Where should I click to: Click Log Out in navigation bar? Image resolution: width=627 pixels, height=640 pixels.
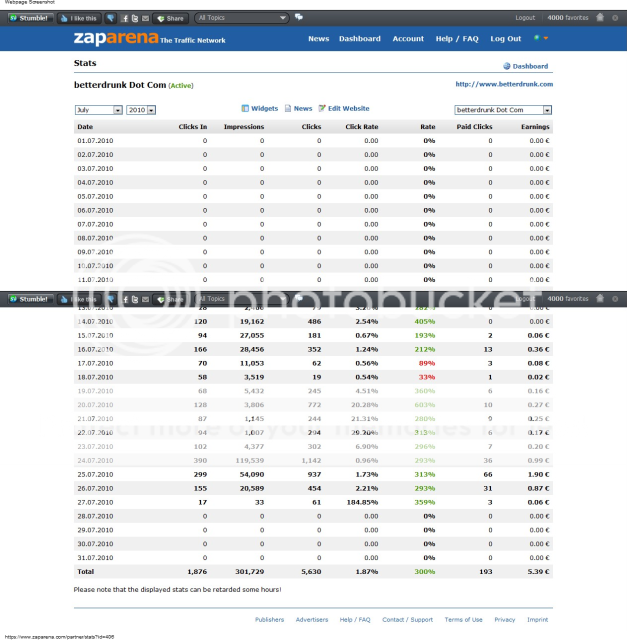[x=505, y=39]
